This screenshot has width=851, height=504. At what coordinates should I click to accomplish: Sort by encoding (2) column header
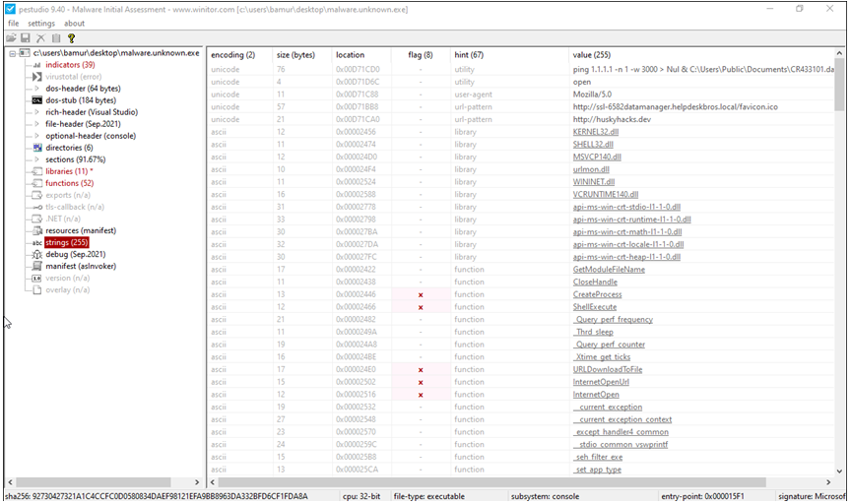click(x=232, y=55)
